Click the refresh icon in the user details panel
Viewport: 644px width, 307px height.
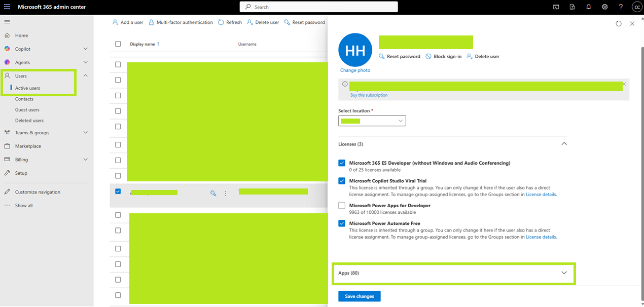coord(619,24)
